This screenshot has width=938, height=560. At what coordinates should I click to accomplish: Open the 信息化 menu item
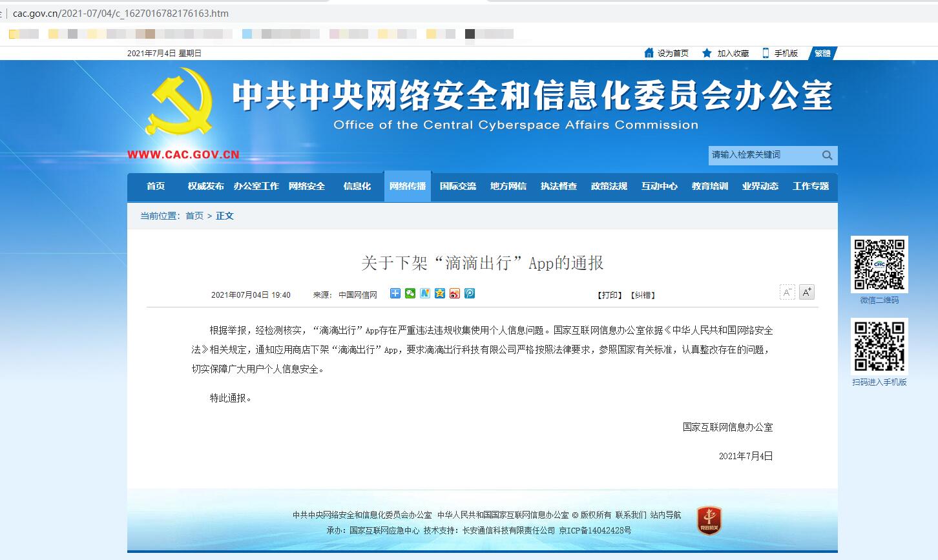pyautogui.click(x=357, y=186)
